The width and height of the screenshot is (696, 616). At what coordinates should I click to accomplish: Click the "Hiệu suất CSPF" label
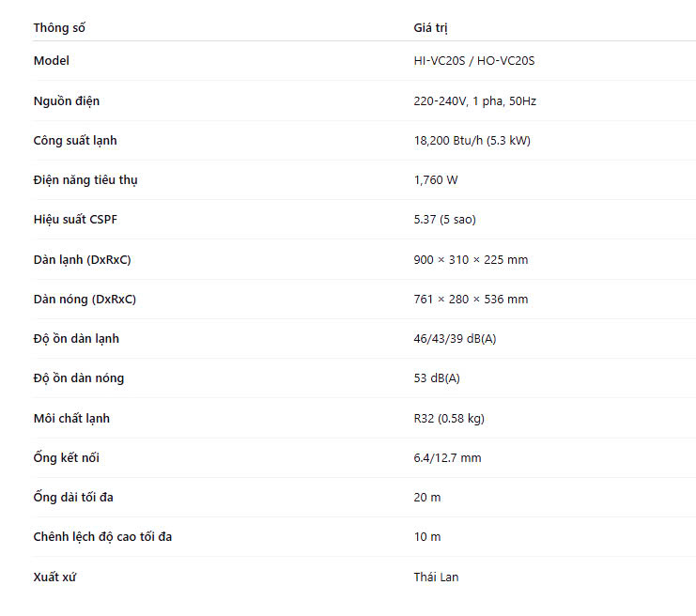(76, 220)
